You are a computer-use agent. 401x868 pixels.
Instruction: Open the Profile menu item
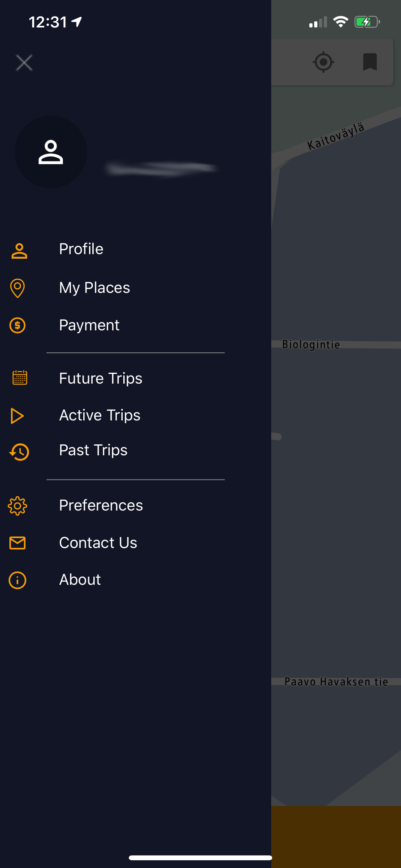(x=81, y=249)
